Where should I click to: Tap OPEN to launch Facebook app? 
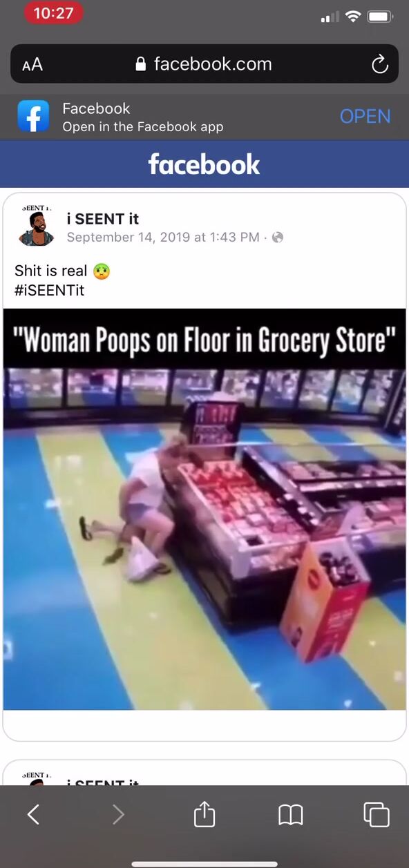click(365, 117)
